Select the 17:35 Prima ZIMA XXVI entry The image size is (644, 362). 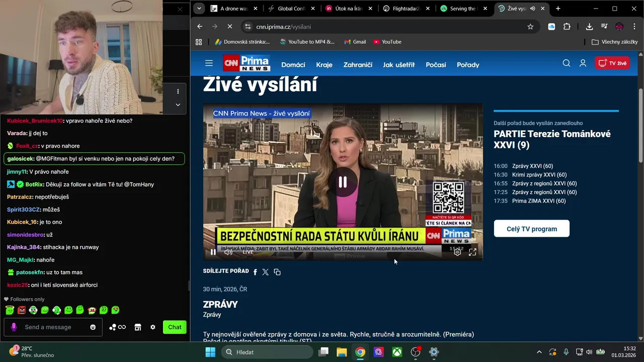530,201
